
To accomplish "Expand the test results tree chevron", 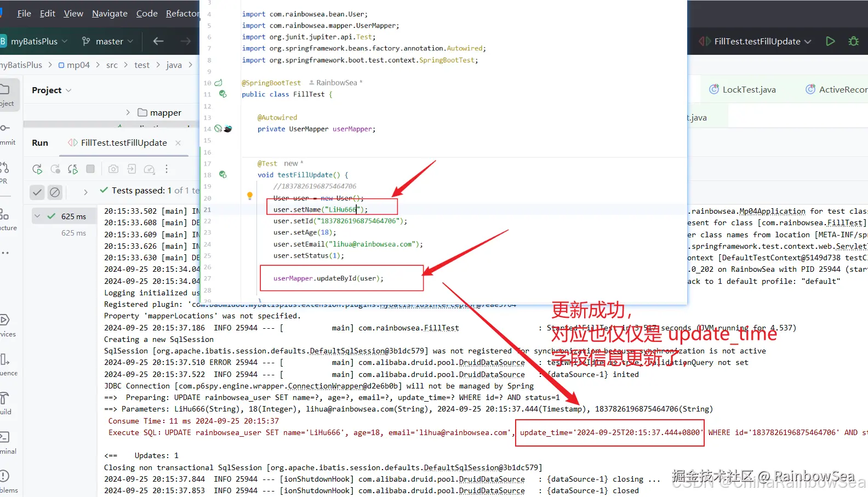I will pyautogui.click(x=85, y=192).
